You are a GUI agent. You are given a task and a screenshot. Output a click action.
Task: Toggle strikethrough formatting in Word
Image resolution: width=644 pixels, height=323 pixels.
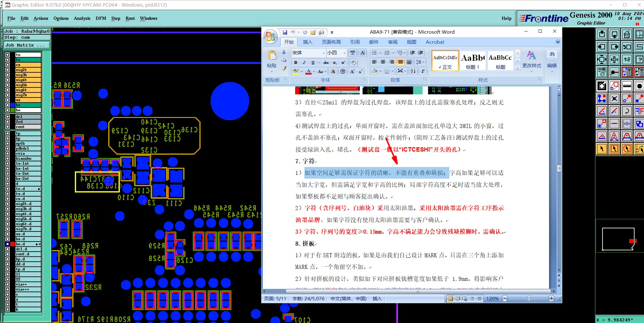click(326, 62)
